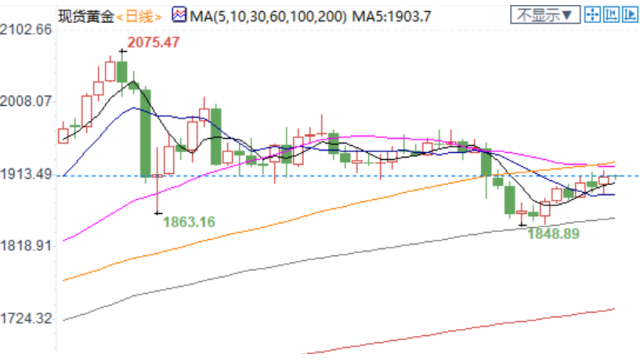Click the 2008.07 price axis label
640x360 pixels.
tap(26, 101)
